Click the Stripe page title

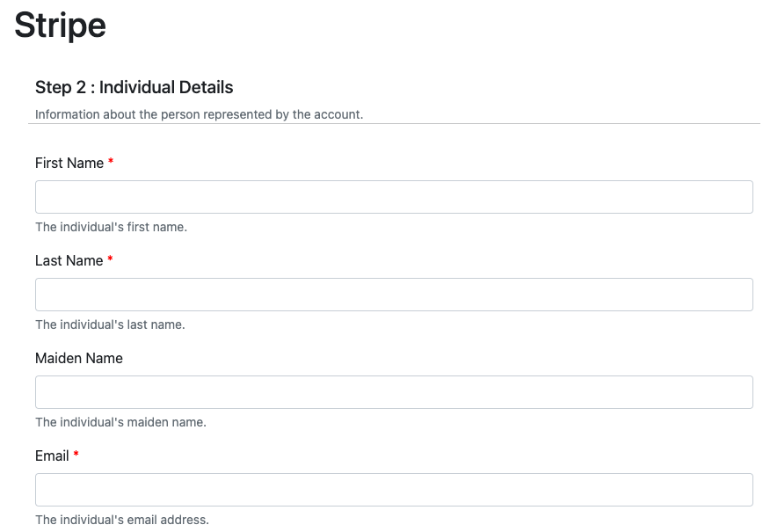pyautogui.click(x=60, y=25)
